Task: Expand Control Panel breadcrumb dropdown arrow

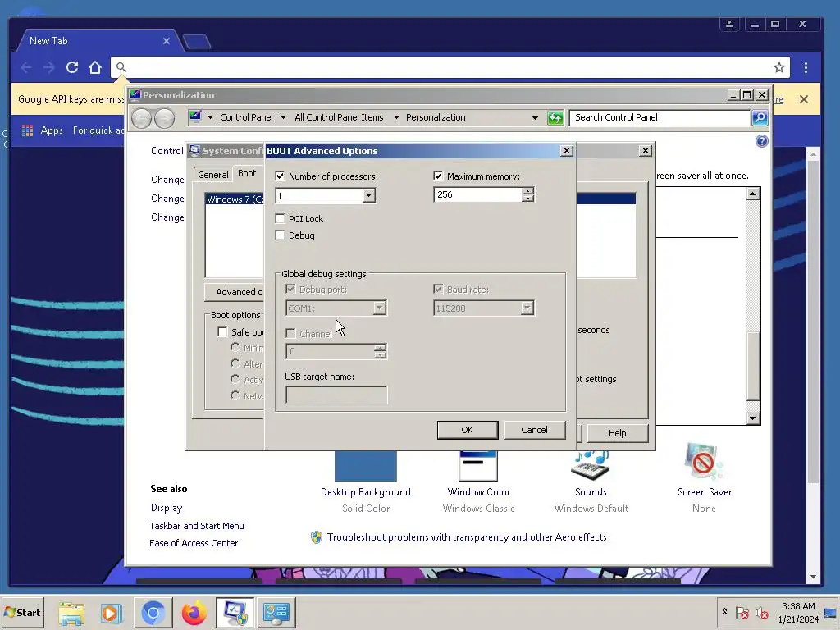Action: coord(283,117)
